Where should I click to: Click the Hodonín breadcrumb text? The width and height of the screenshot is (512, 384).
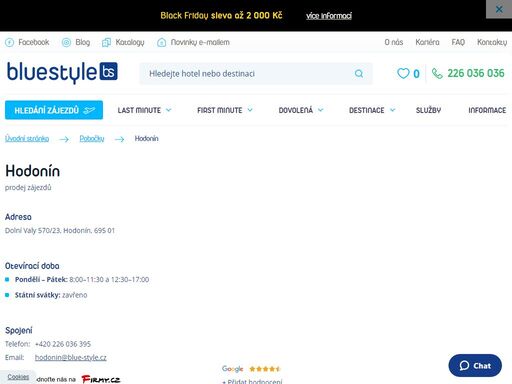coord(147,139)
